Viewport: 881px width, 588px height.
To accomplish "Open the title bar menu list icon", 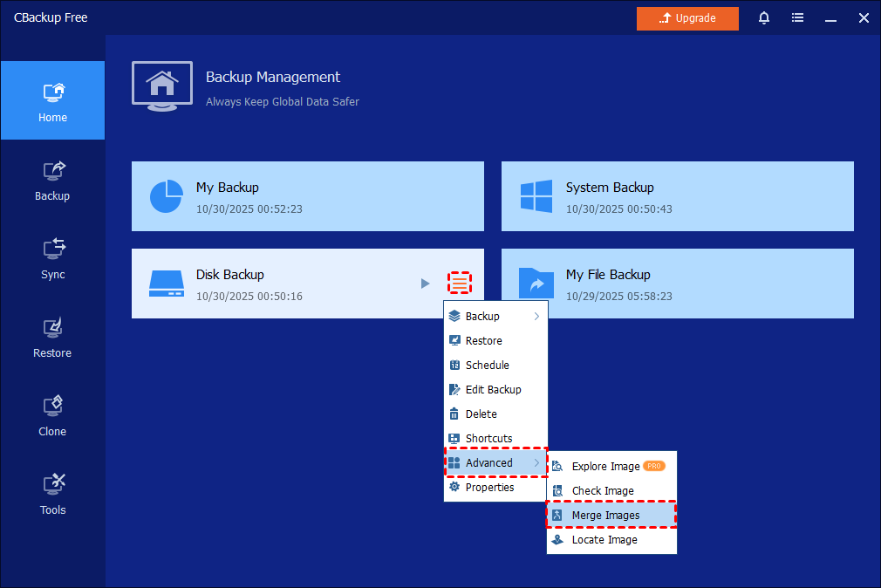I will (797, 17).
